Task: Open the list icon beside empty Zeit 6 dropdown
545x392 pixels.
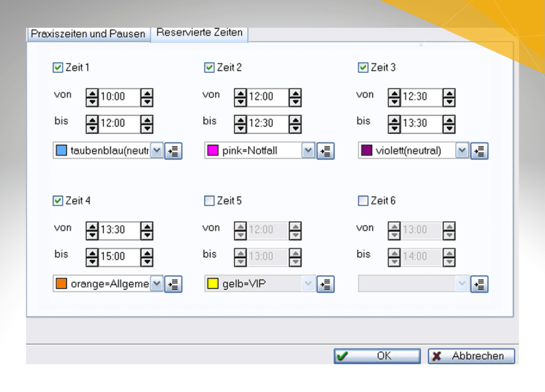Action: [479, 284]
